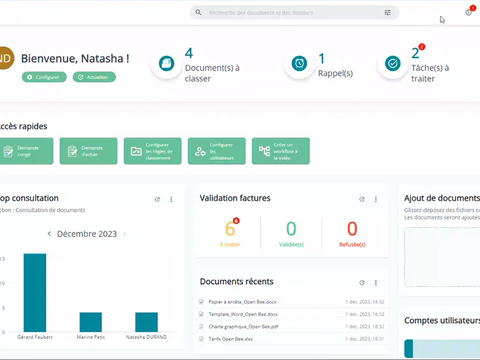480x360 pixels.
Task: Click the 2 Tâche(s) à traiter count
Action: (415, 53)
